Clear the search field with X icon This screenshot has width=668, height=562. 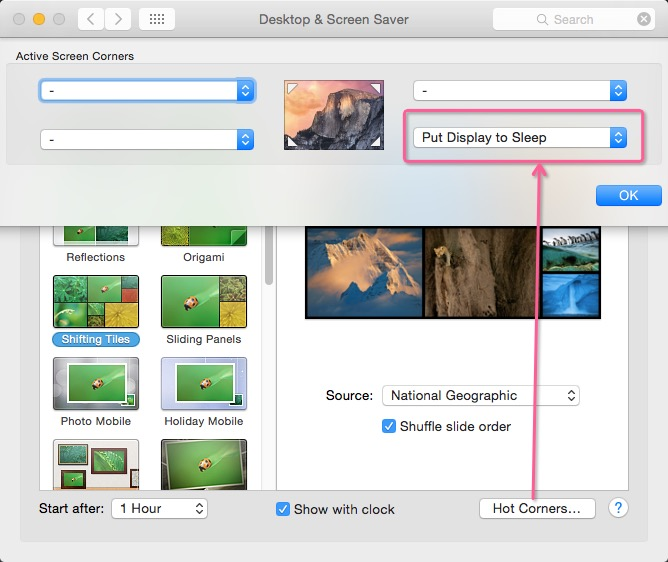click(644, 19)
